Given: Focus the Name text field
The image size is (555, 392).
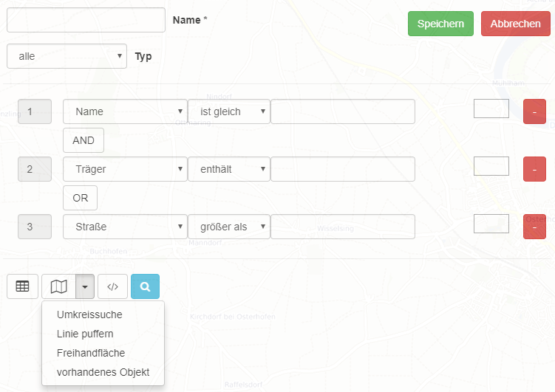Looking at the screenshot, I should (x=86, y=20).
